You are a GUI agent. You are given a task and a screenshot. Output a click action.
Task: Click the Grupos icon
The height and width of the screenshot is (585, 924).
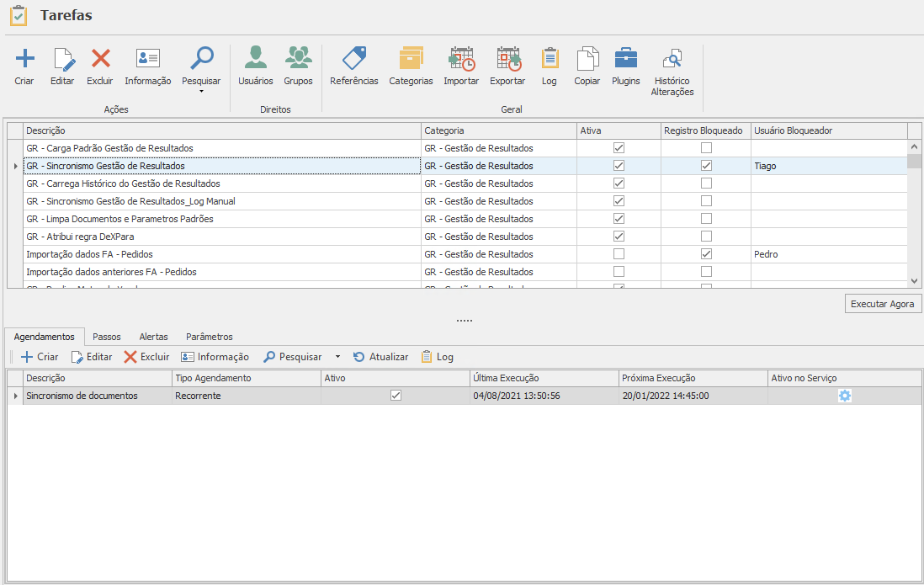(x=298, y=59)
